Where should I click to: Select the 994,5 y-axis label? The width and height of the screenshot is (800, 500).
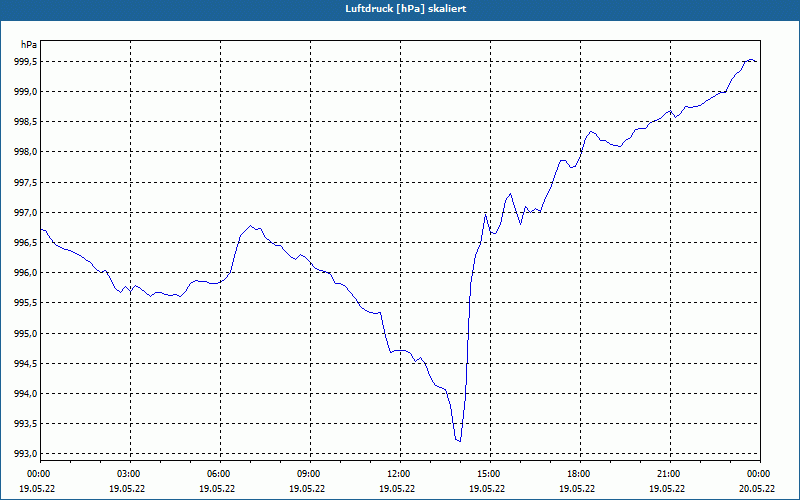(x=26, y=364)
